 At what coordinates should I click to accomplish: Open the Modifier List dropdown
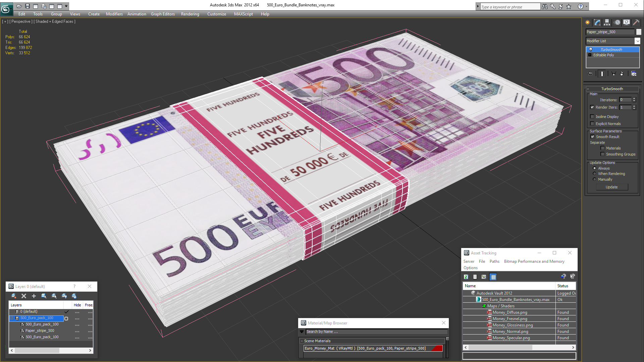[x=637, y=41]
